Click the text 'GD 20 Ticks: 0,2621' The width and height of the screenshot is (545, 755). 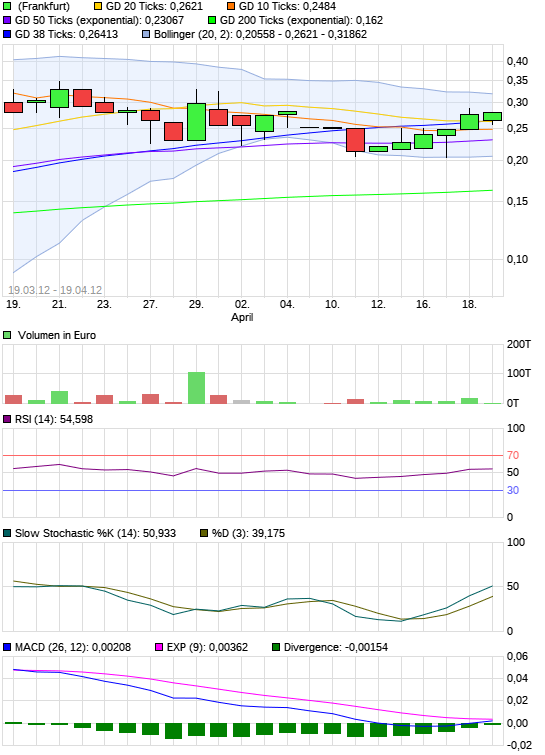(x=154, y=7)
